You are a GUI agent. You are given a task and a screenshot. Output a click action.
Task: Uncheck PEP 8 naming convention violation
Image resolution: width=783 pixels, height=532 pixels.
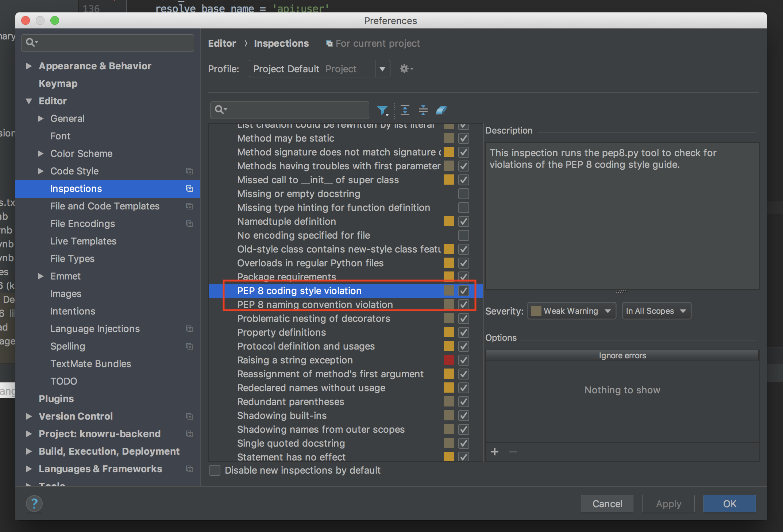464,305
